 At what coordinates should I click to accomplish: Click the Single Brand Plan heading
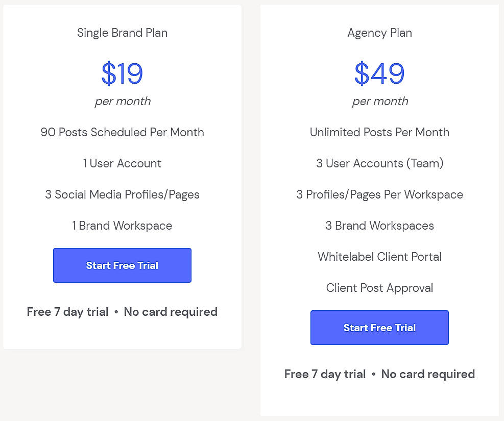click(122, 33)
